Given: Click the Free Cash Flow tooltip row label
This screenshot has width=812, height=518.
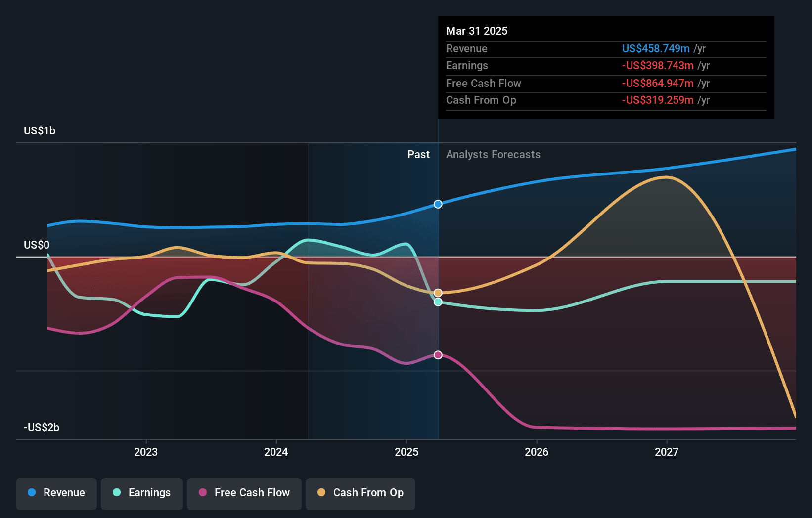Looking at the screenshot, I should pyautogui.click(x=484, y=84).
